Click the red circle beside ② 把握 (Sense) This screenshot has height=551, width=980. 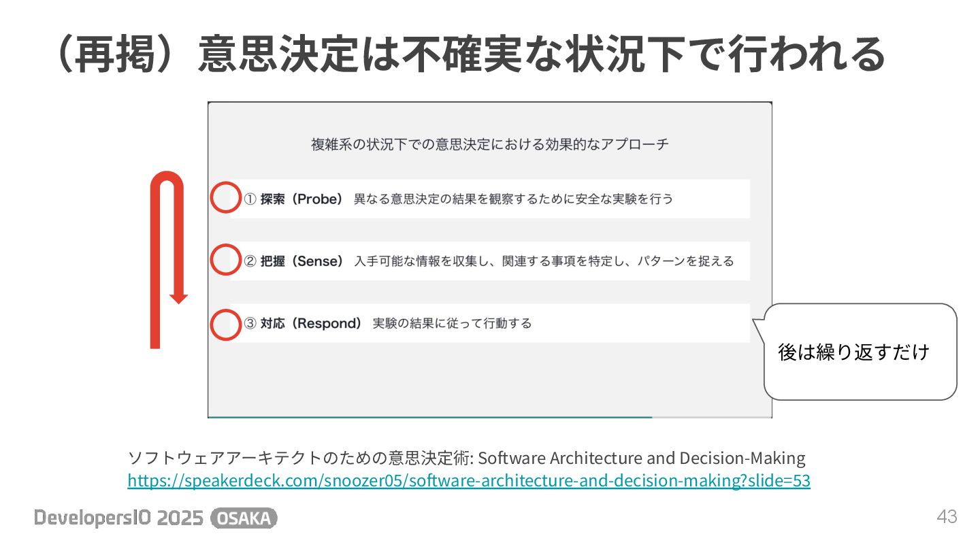click(225, 260)
